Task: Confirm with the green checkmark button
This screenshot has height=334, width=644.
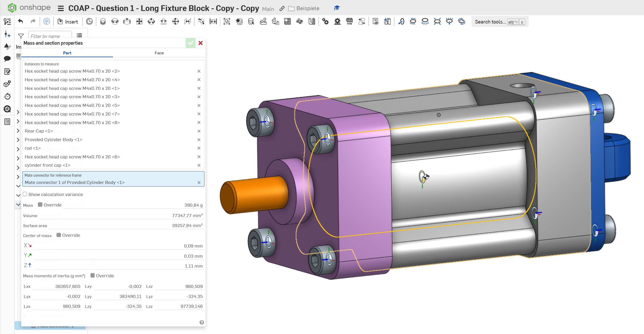Action: point(191,43)
